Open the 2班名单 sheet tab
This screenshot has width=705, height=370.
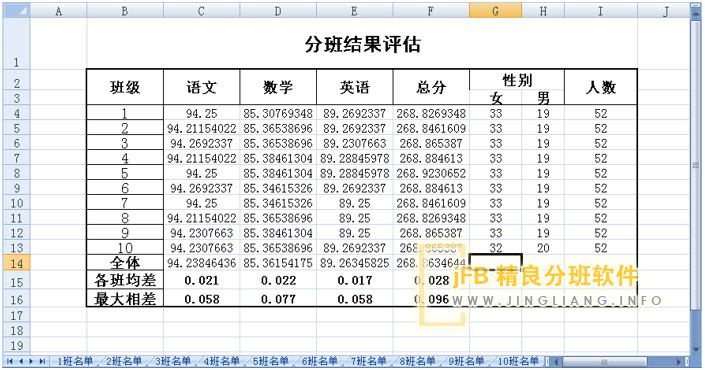[124, 361]
